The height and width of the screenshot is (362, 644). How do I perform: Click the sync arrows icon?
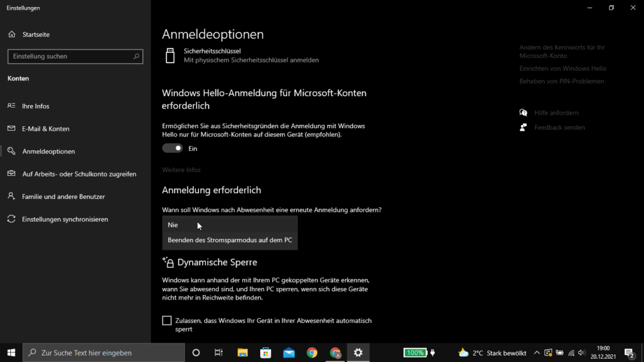(12, 218)
